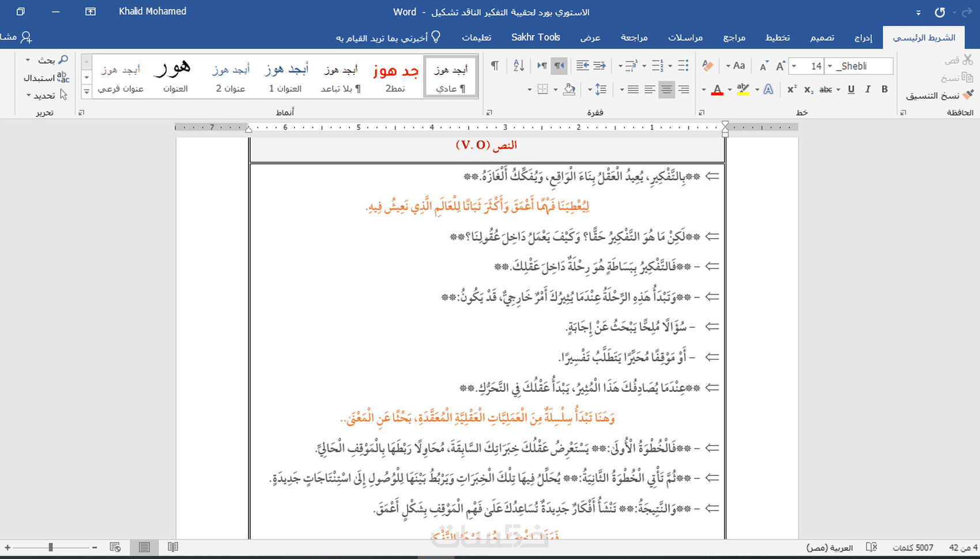The width and height of the screenshot is (980, 559).
Task: Set right-to-left text direction
Action: [559, 66]
